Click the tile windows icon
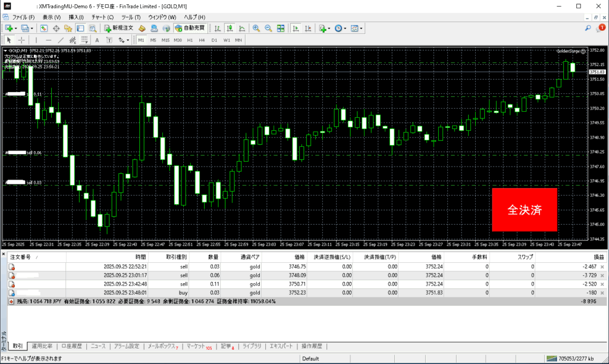 click(x=281, y=28)
